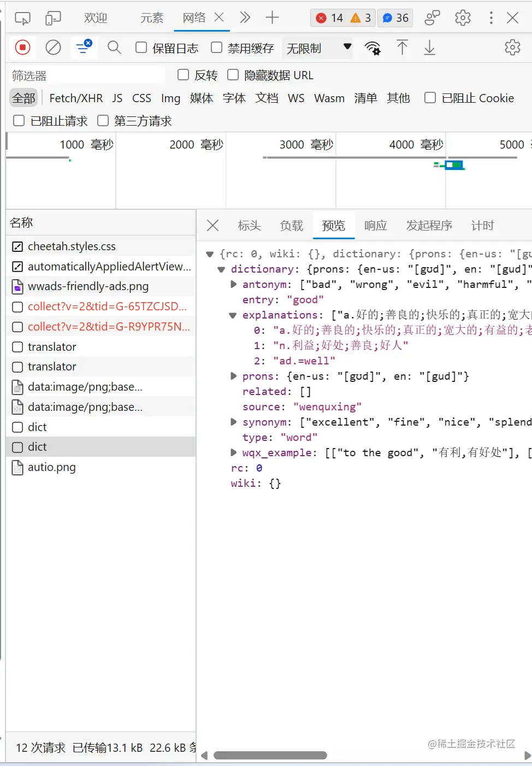Switch to the 元素 tab
Screen dimensions: 532x766
tap(152, 18)
